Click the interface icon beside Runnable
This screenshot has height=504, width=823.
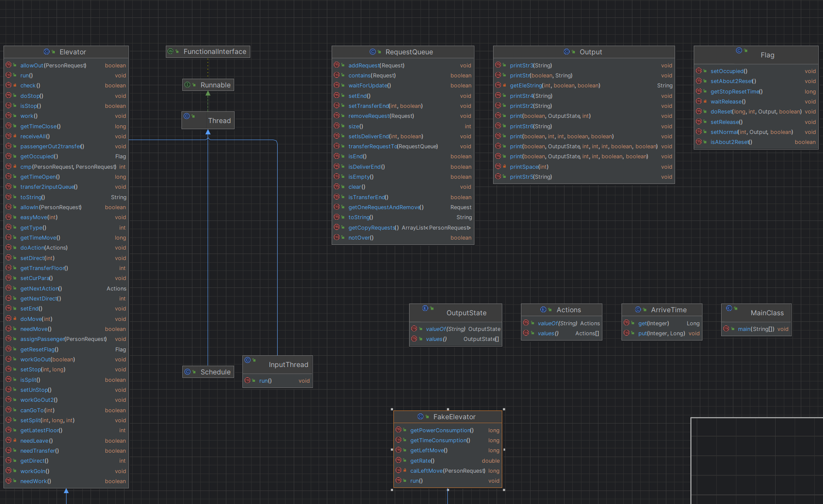tap(188, 85)
